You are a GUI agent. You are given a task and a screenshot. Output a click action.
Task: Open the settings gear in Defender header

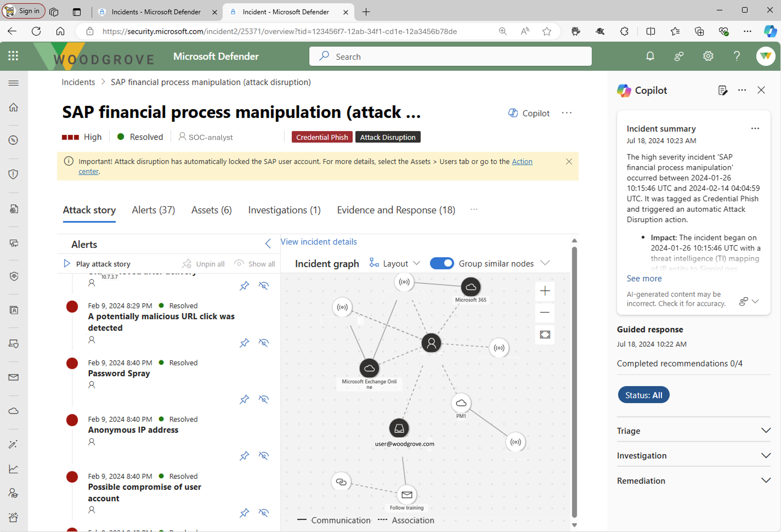click(x=708, y=56)
